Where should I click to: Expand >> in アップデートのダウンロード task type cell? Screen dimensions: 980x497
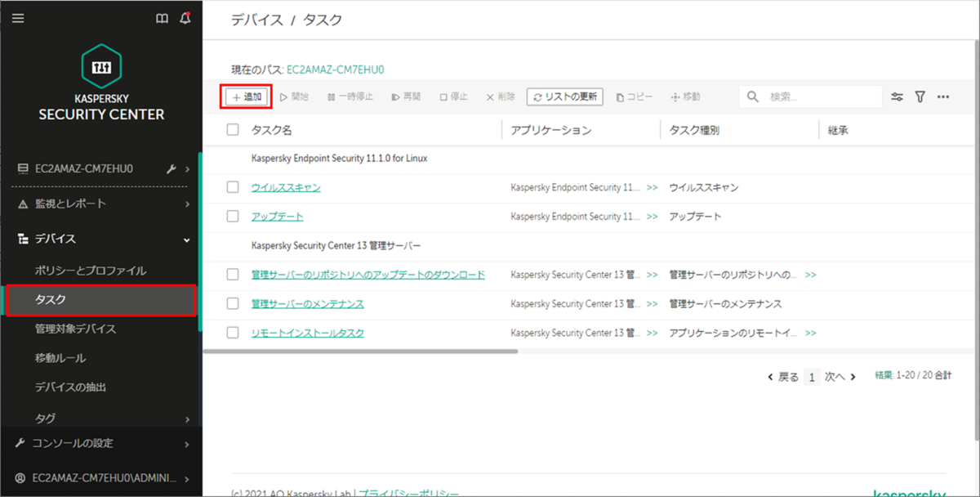pyautogui.click(x=810, y=275)
